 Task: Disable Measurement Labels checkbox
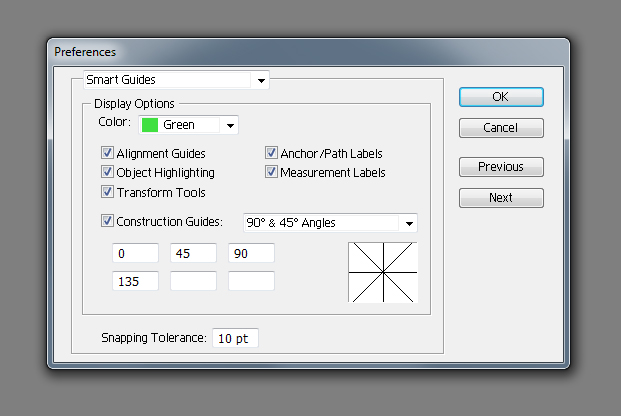coord(271,173)
